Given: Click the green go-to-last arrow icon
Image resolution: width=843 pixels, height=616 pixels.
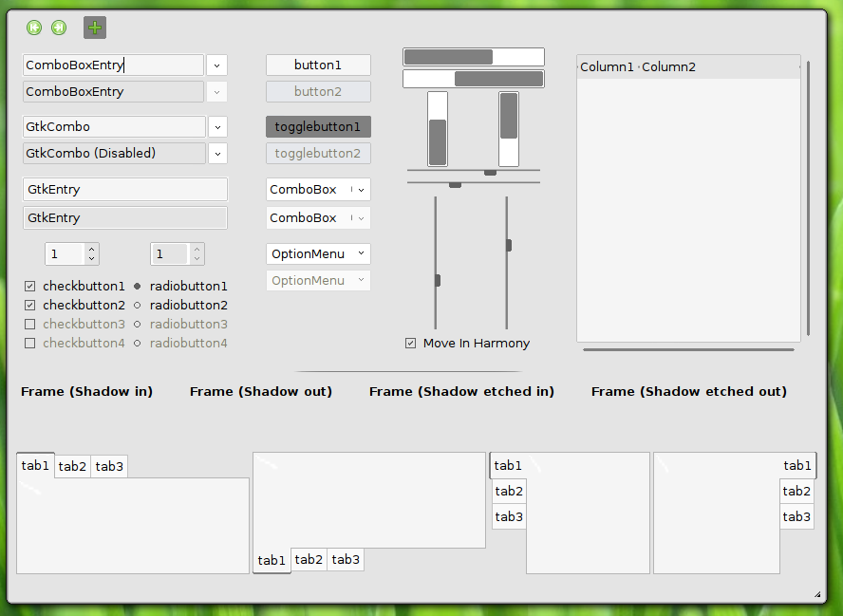Looking at the screenshot, I should click(x=59, y=28).
